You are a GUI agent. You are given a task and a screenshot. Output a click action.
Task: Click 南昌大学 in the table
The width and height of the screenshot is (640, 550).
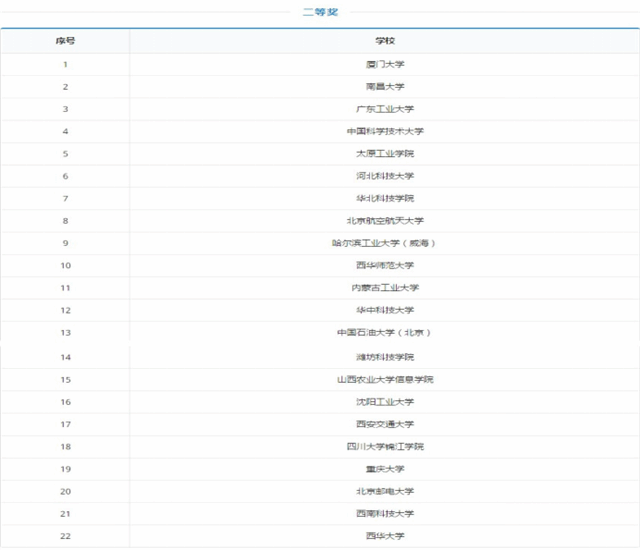coord(385,86)
